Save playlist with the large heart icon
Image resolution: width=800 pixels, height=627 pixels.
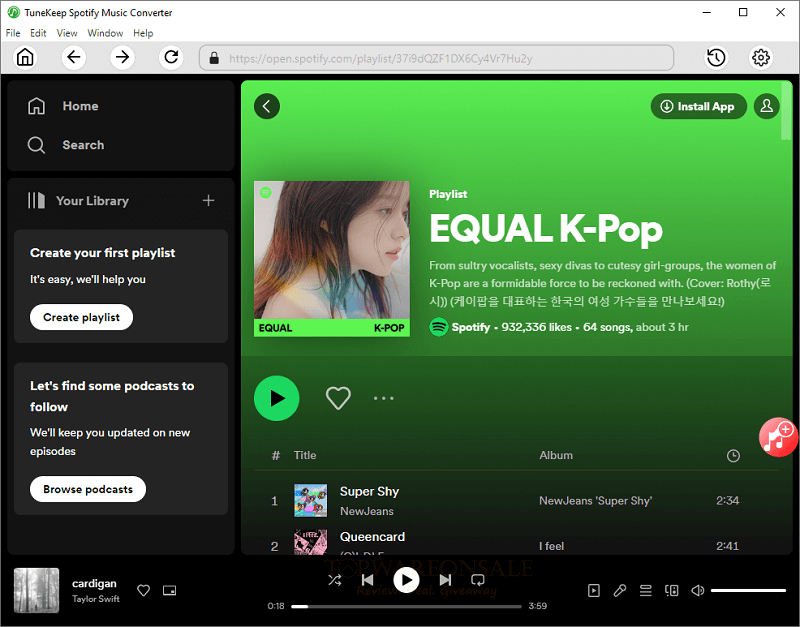(338, 398)
